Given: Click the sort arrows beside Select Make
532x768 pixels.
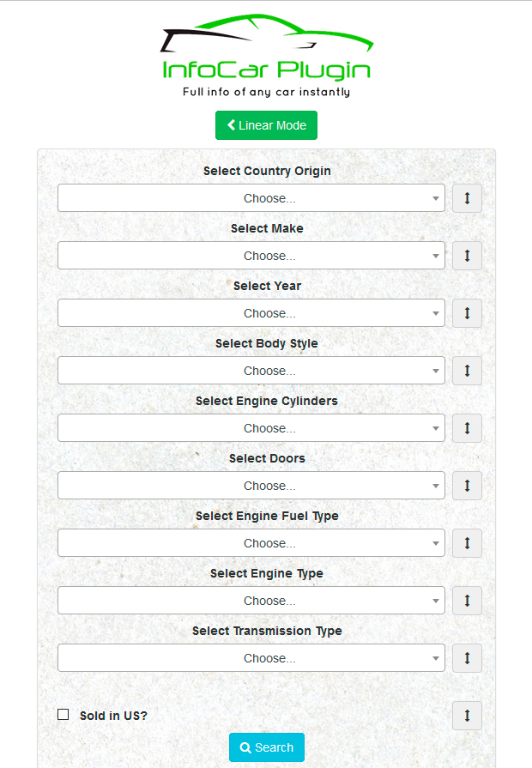Looking at the screenshot, I should [467, 256].
